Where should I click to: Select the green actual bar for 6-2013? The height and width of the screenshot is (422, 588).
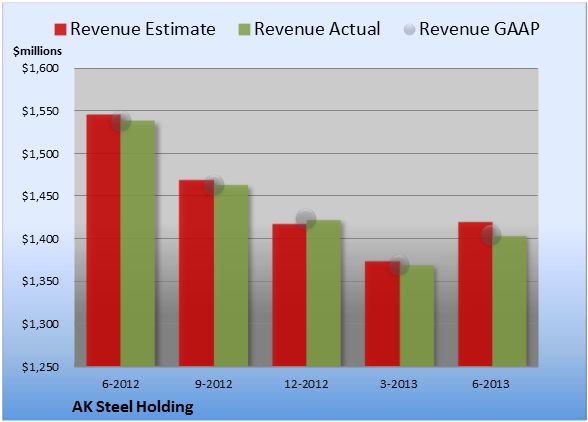tap(510, 301)
